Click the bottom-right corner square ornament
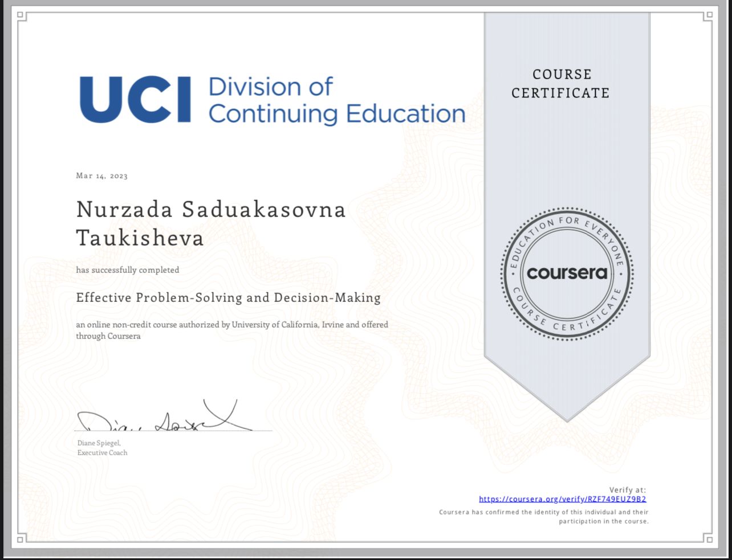Image resolution: width=732 pixels, height=560 pixels. (x=708, y=539)
